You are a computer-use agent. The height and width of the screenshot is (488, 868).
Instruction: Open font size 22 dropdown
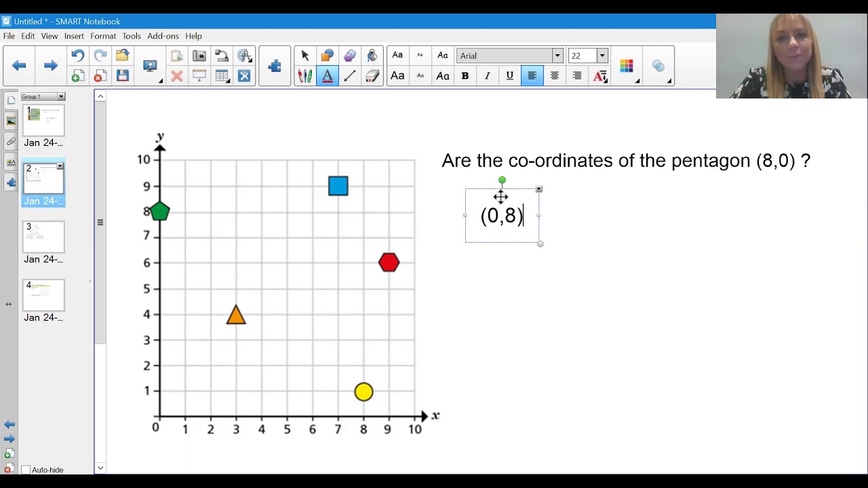coord(602,56)
